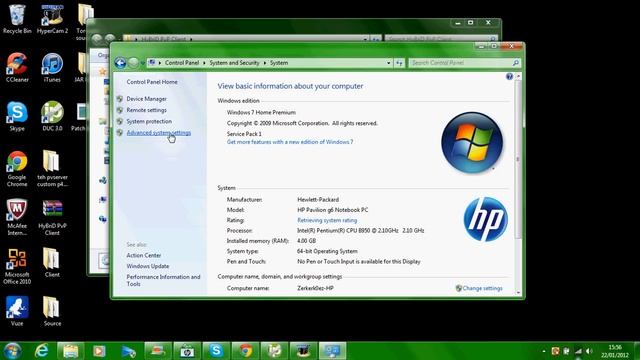Click the scrollbar down arrow in System window
Screen dimensions: 640x360
518,293
